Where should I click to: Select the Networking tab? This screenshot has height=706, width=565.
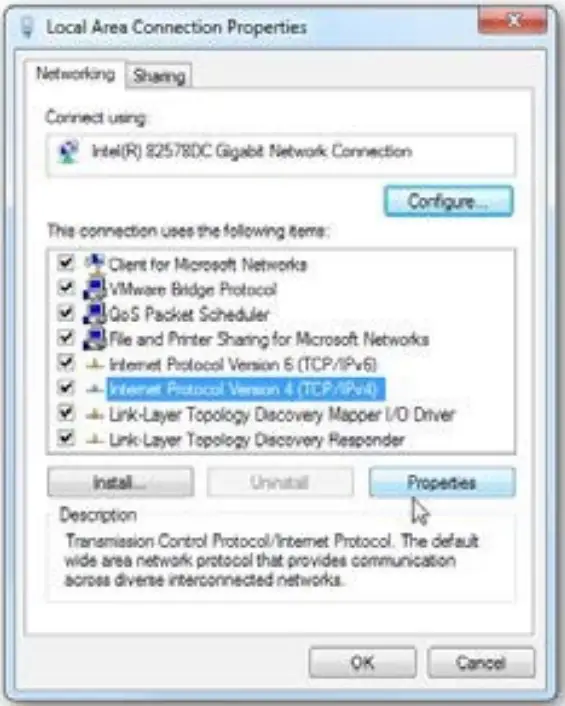(x=75, y=74)
